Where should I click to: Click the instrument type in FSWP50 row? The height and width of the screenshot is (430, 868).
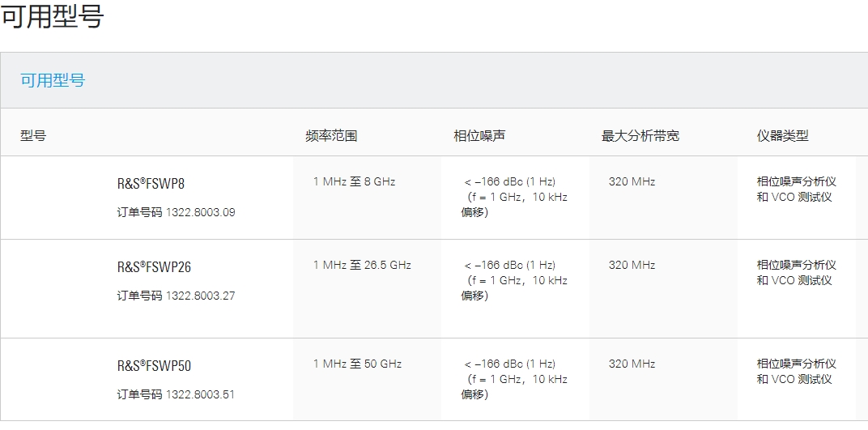[797, 372]
